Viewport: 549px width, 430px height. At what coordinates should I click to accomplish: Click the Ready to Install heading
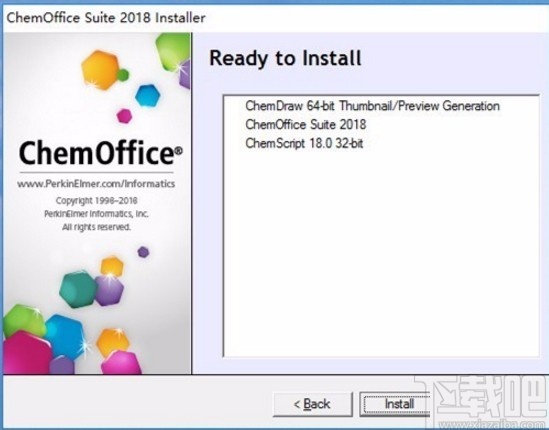(285, 58)
